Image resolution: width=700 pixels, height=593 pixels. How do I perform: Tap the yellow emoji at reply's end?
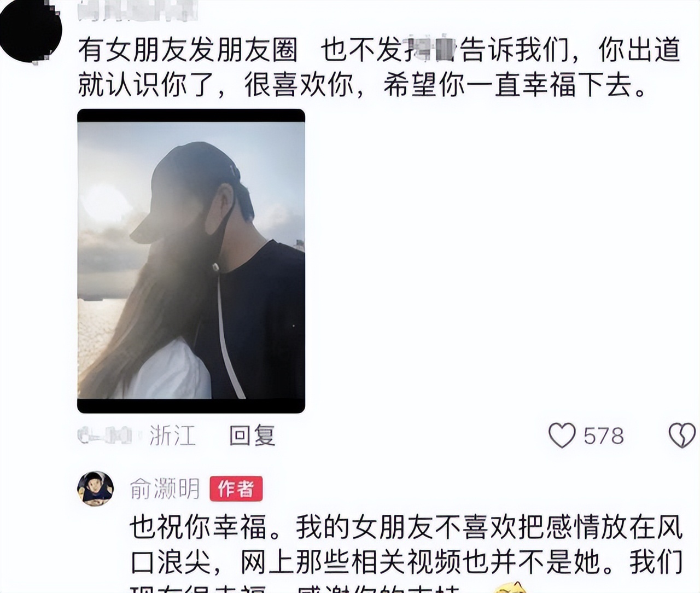click(x=509, y=588)
